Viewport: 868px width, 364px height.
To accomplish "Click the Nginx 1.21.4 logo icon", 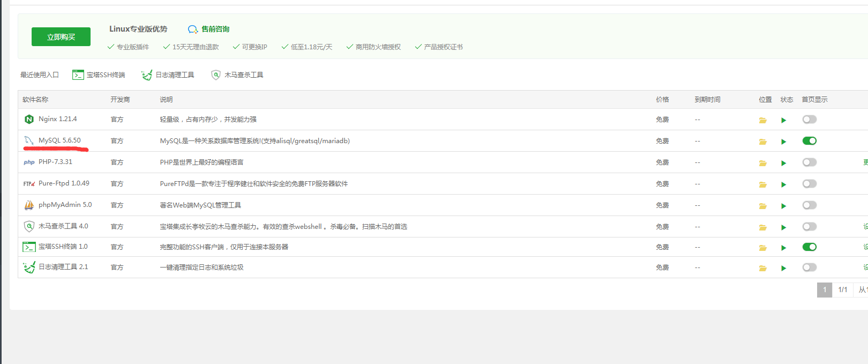I will click(x=29, y=119).
